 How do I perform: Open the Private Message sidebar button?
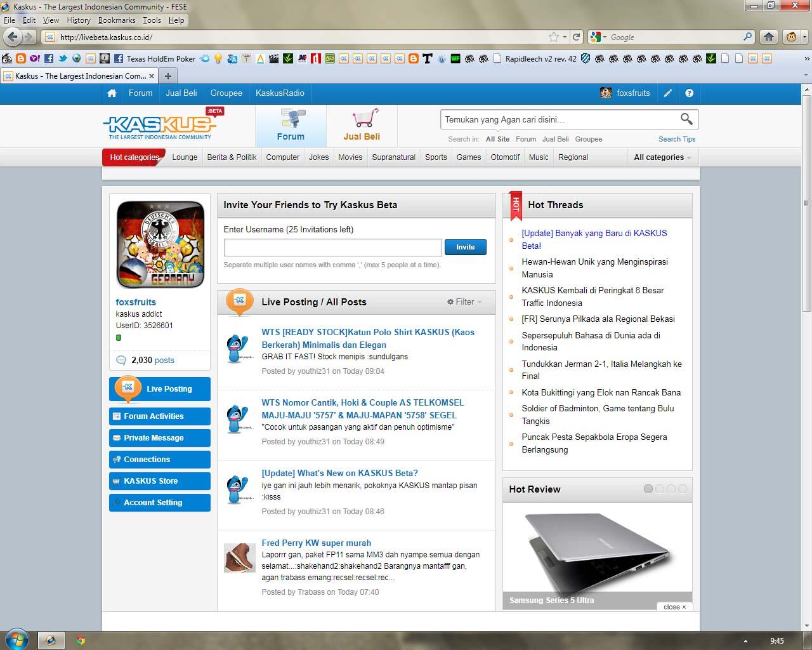click(x=160, y=438)
